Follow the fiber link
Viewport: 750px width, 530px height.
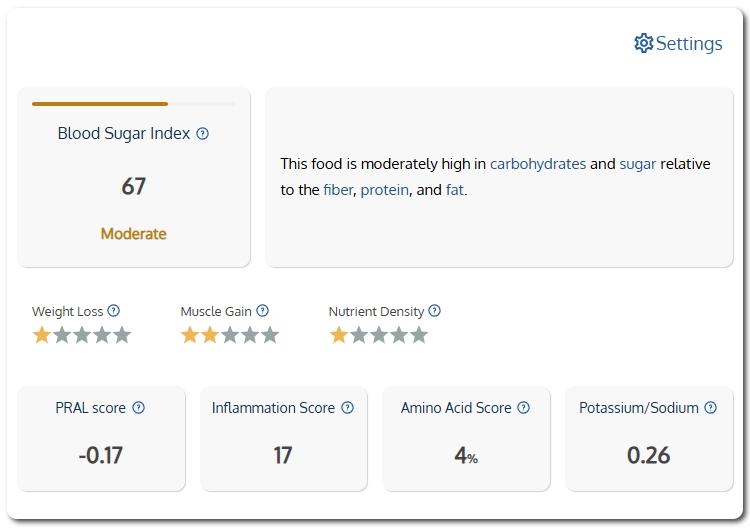338,190
